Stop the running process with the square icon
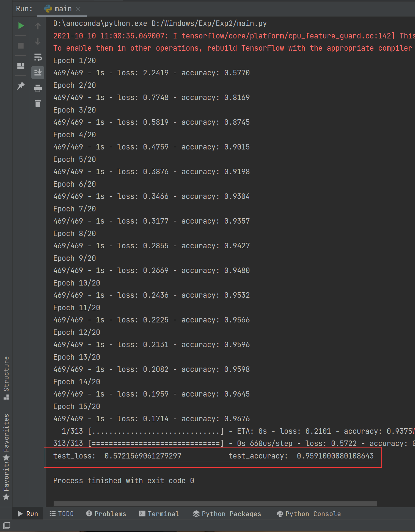The image size is (415, 532). (21, 46)
